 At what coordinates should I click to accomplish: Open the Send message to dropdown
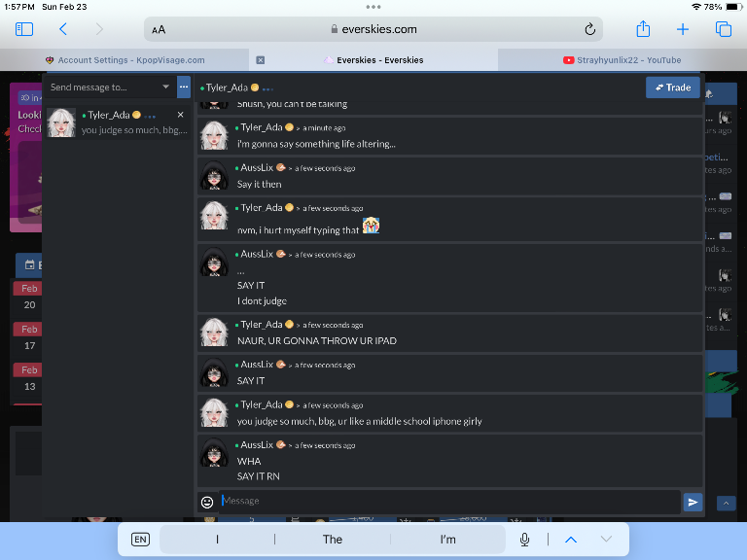coord(110,87)
